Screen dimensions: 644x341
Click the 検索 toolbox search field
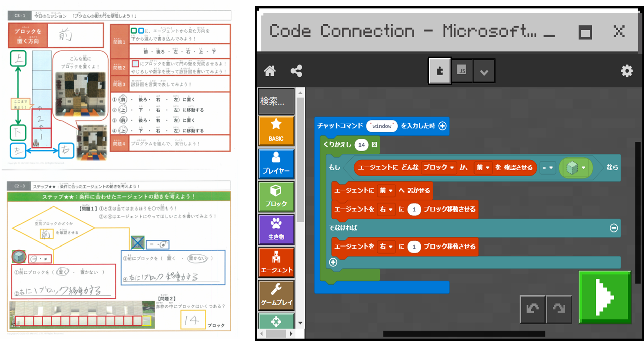(276, 101)
